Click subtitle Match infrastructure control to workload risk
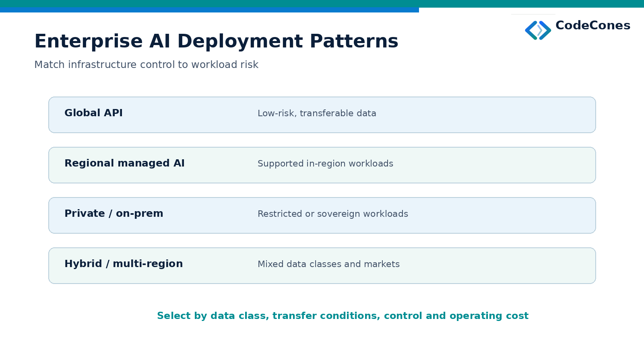This screenshot has height=362, width=644. pyautogui.click(x=146, y=65)
